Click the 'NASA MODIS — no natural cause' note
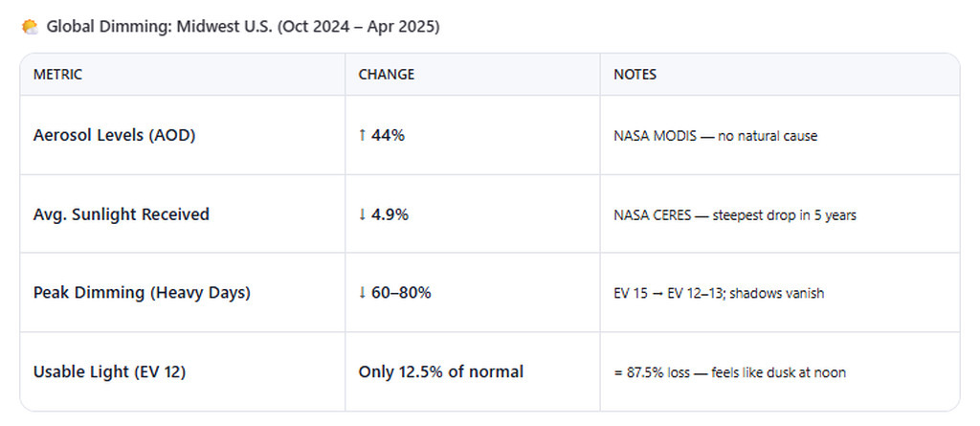Screen dimensions: 980x426 [x=715, y=136]
